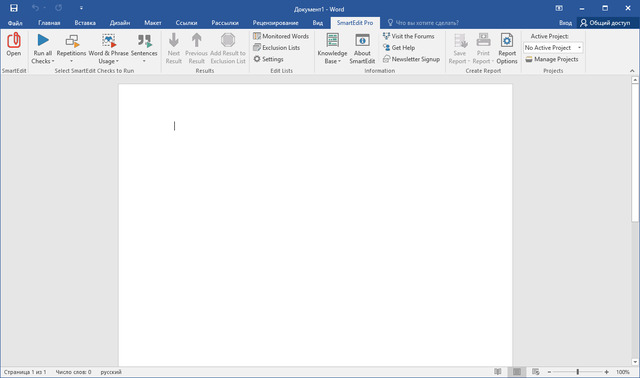This screenshot has width=640, height=378.
Task: Click the Tell Me search box
Action: pyautogui.click(x=423, y=23)
